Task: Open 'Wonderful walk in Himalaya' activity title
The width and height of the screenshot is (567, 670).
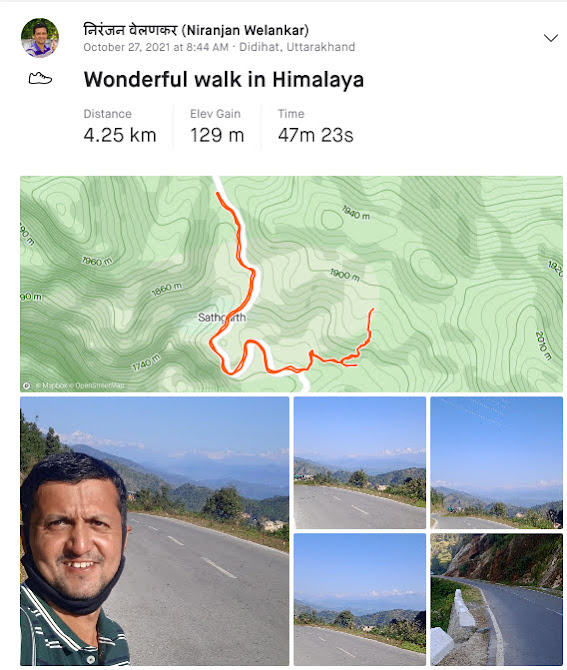Action: tap(223, 79)
